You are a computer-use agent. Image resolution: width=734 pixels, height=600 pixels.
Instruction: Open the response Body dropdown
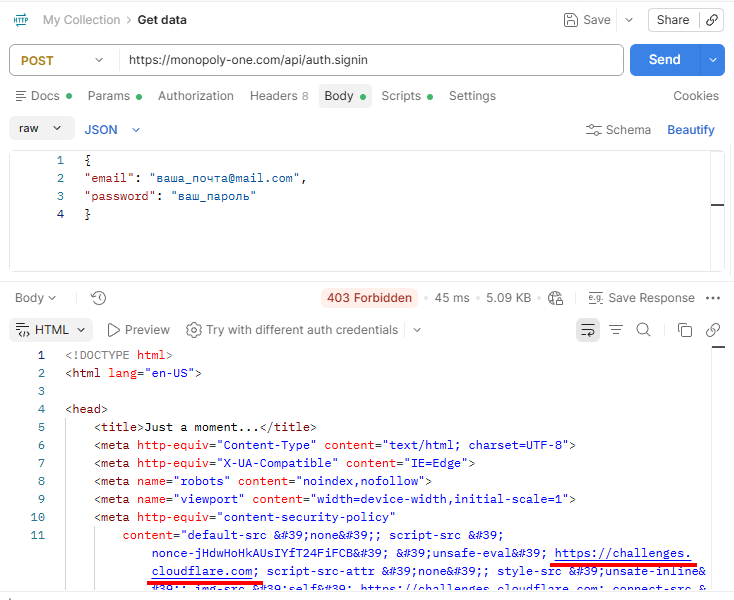click(x=35, y=298)
